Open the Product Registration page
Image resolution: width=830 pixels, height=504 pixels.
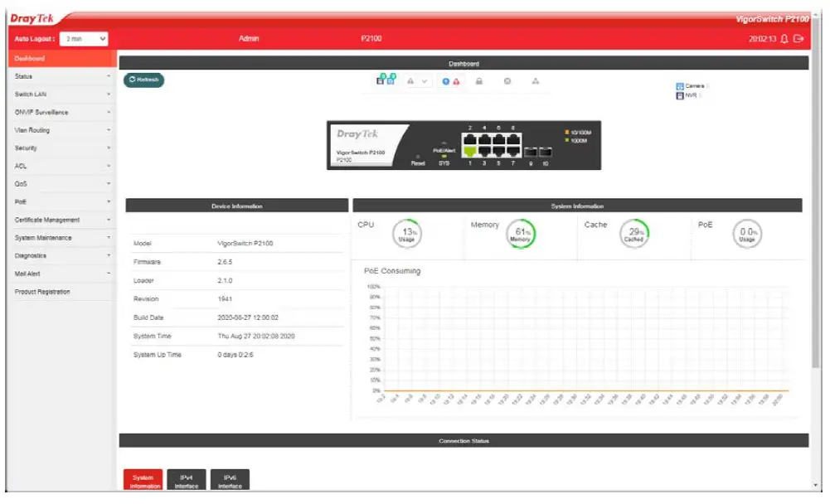[62, 292]
